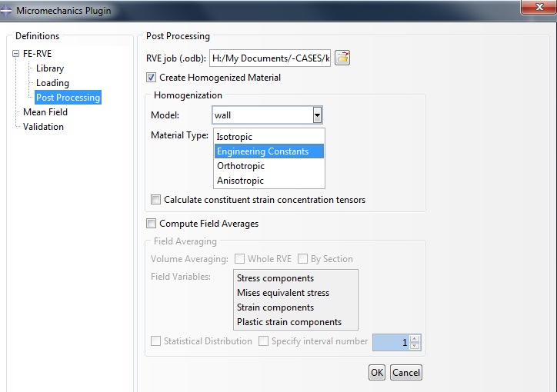Enable Compute Field Averages checkbox
Image resolution: width=557 pixels, height=392 pixels.
pos(151,224)
